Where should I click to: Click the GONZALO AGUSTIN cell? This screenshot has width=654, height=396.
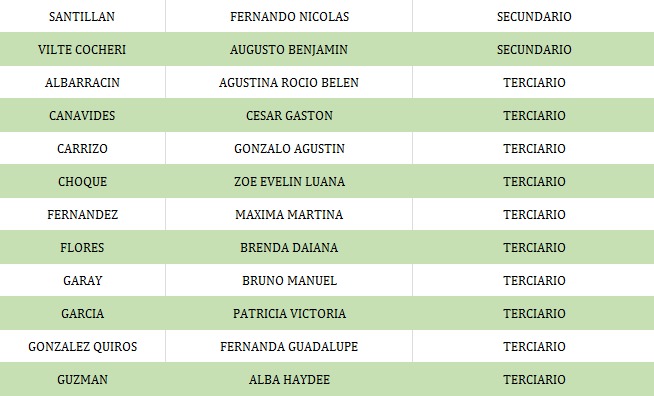[289, 148]
